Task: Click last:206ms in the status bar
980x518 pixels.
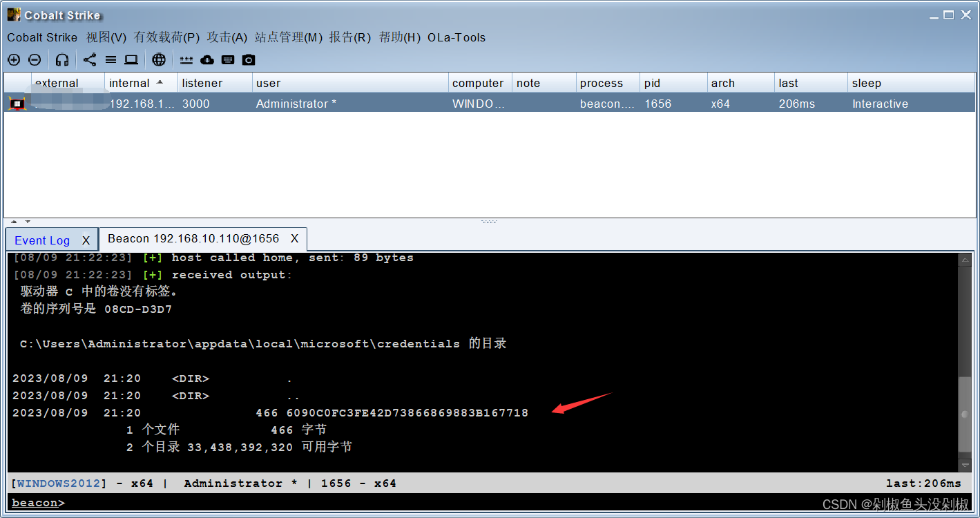Action: click(x=923, y=483)
